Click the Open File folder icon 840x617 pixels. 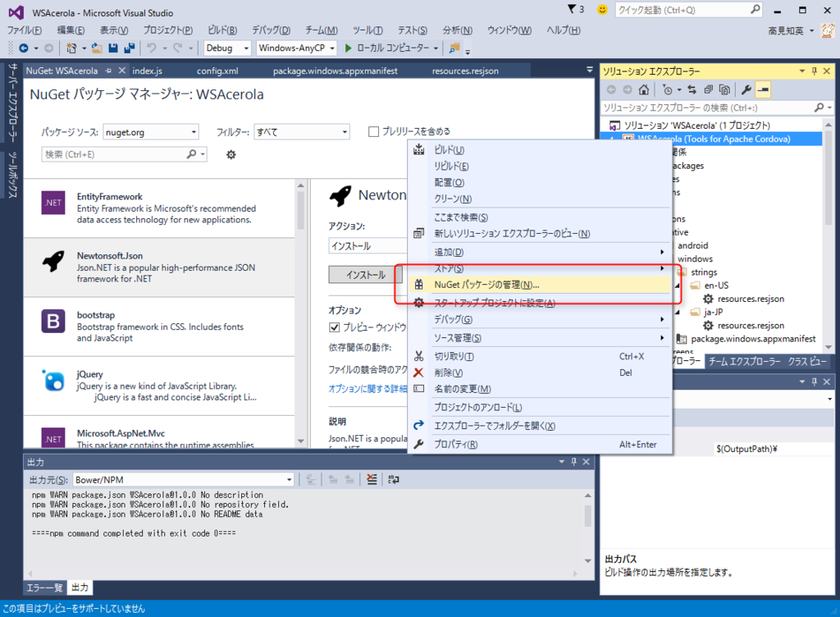pos(97,48)
